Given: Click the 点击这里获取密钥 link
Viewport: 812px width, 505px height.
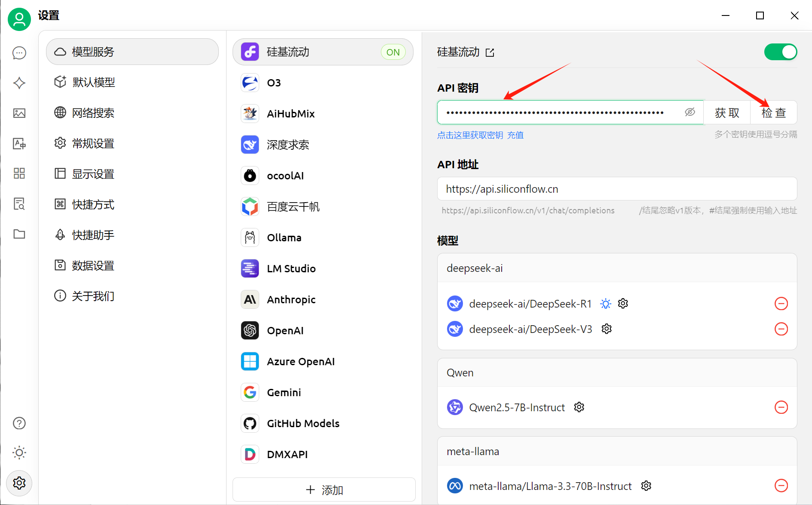Looking at the screenshot, I should 470,135.
